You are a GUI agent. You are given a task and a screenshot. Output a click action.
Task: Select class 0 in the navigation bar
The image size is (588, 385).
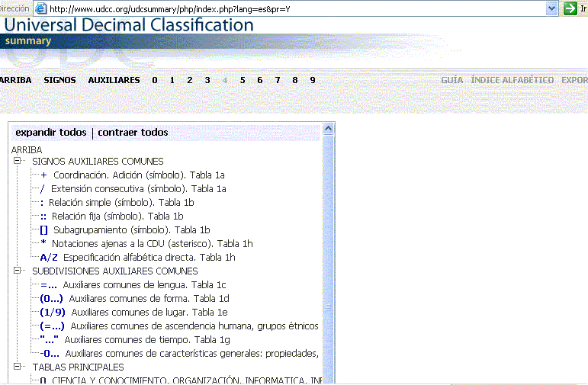click(155, 80)
